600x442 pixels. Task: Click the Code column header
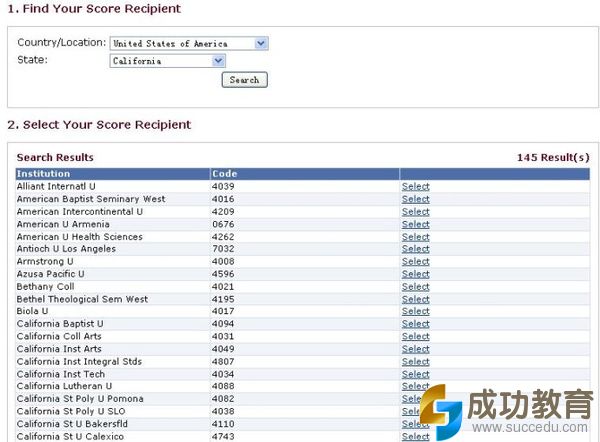point(223,174)
